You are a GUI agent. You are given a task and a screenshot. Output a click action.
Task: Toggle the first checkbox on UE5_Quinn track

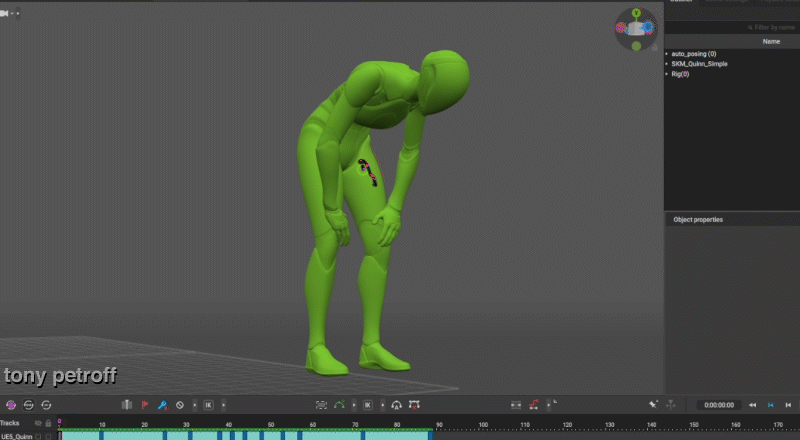[x=38, y=436]
